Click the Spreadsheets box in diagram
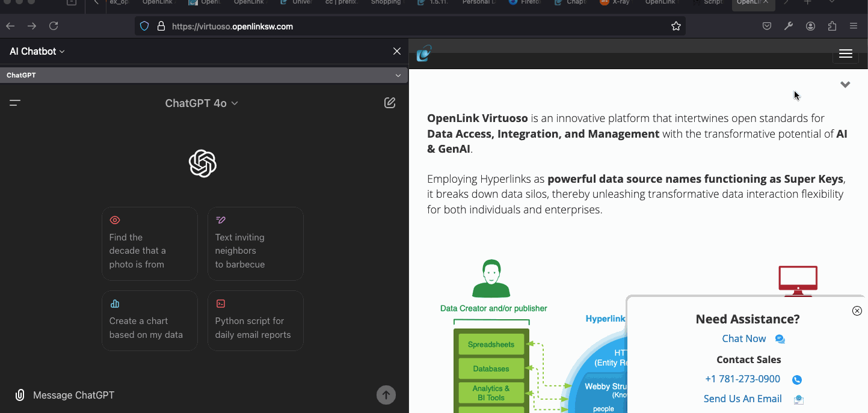 click(491, 344)
